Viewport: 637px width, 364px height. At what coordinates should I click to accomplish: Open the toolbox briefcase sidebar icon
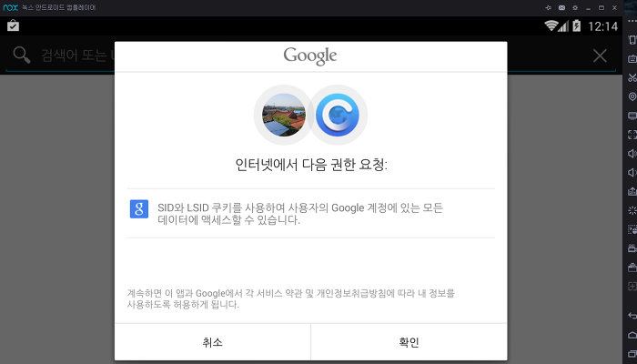(x=632, y=268)
